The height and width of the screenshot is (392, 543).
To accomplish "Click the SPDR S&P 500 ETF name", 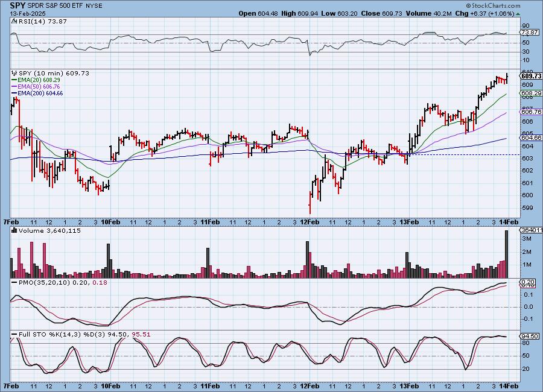I will 55,6.
